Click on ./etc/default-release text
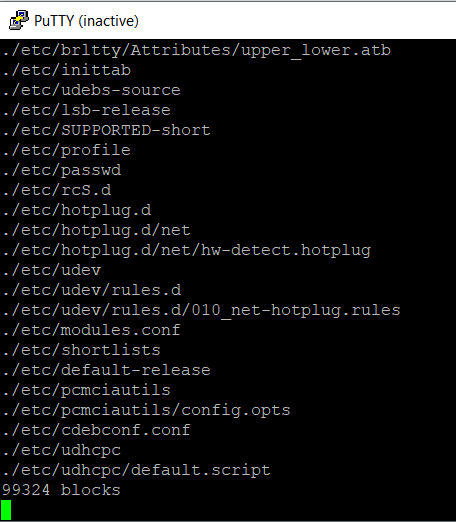Image resolution: width=456 pixels, height=522 pixels. [x=107, y=370]
